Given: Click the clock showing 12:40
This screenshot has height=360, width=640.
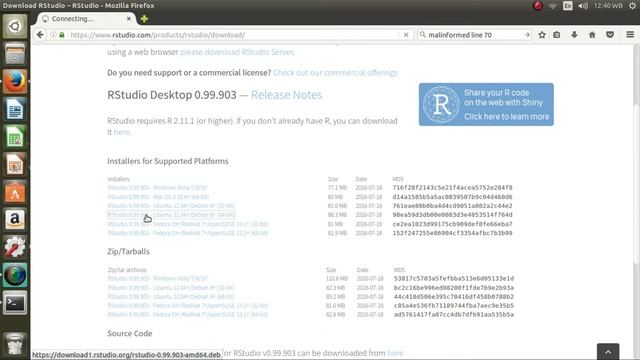Looking at the screenshot, I should pos(608,6).
